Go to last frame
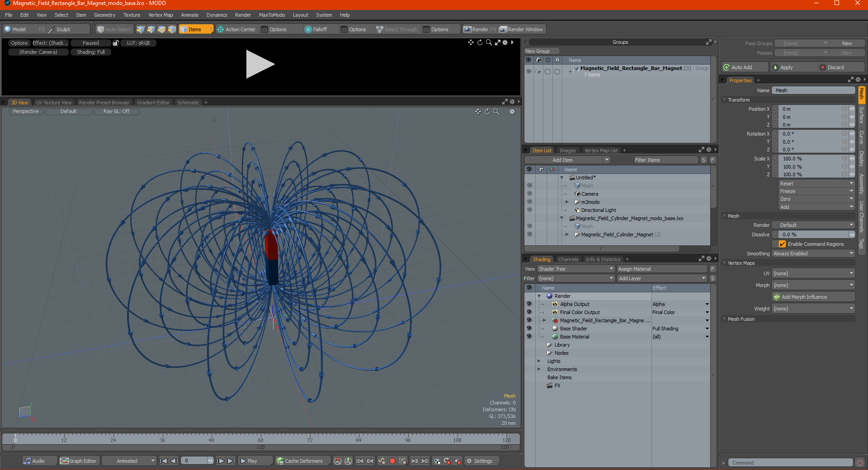This screenshot has width=868, height=470. [231, 461]
